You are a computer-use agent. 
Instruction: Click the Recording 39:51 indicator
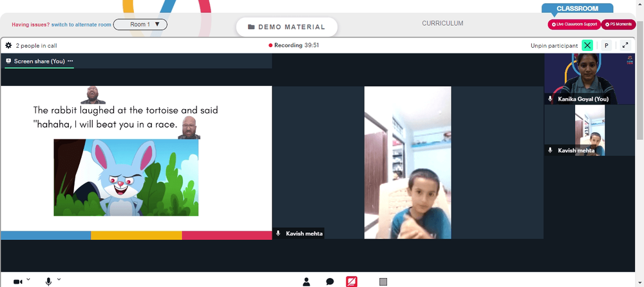pyautogui.click(x=294, y=45)
